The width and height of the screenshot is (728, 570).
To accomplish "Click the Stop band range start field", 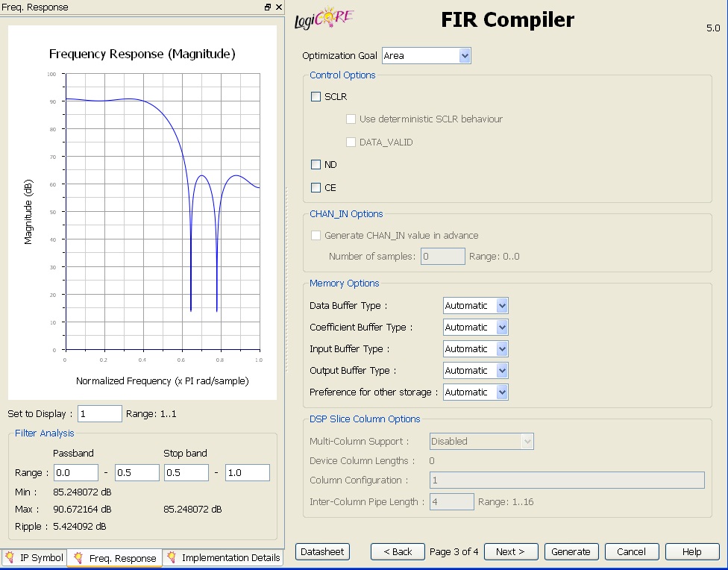I will pyautogui.click(x=186, y=472).
